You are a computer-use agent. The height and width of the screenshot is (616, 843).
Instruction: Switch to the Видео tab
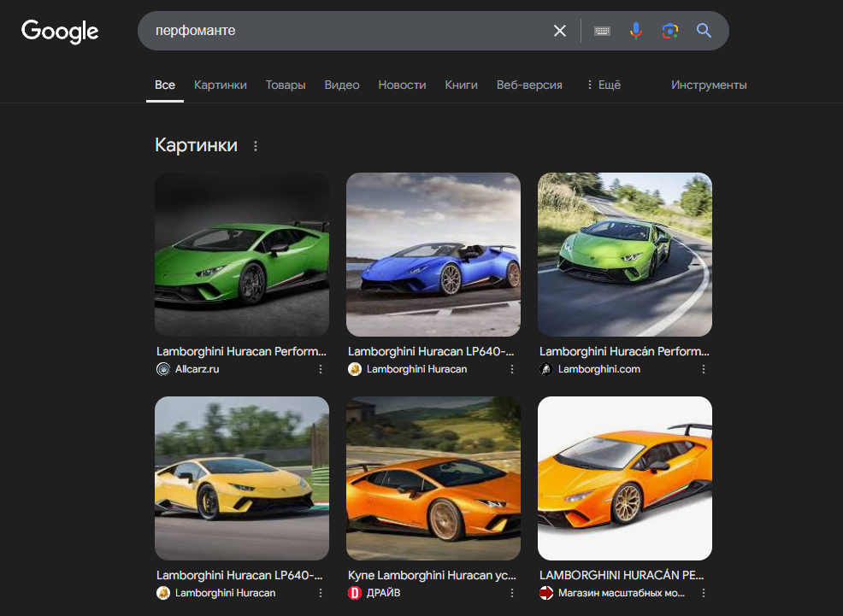(x=341, y=85)
